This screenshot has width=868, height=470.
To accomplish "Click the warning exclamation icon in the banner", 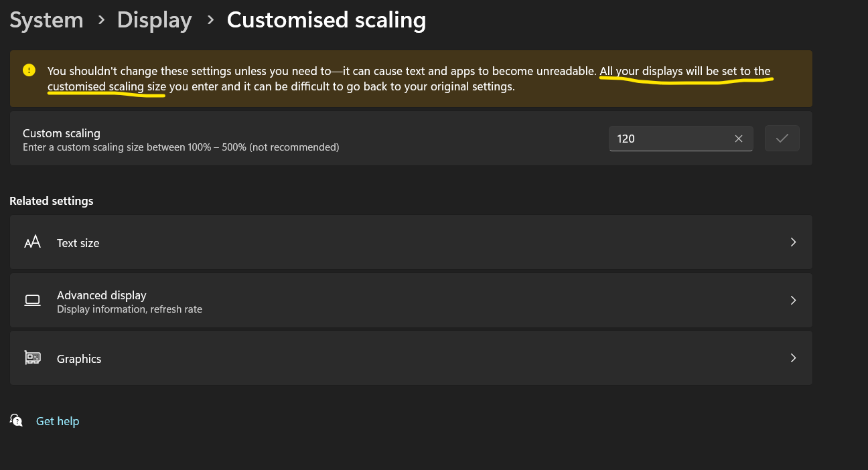I will click(x=27, y=70).
